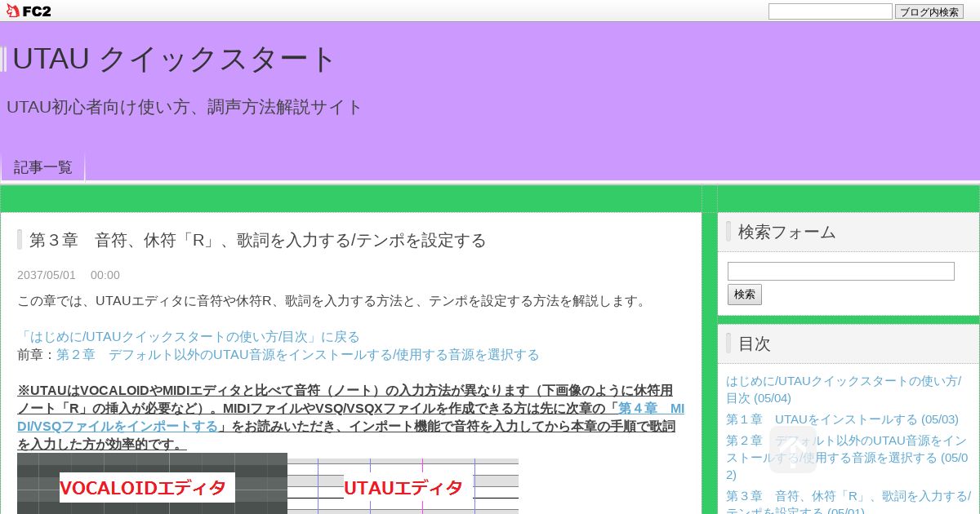Open the UTAU クイックスタート blog title
This screenshot has height=514, width=980.
[x=174, y=60]
